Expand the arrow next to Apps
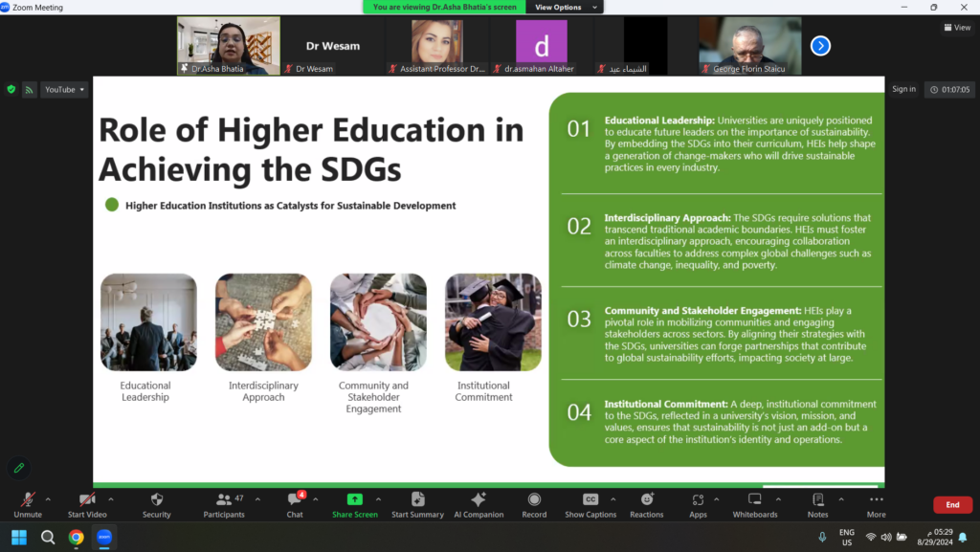The image size is (980, 552). pos(716,499)
